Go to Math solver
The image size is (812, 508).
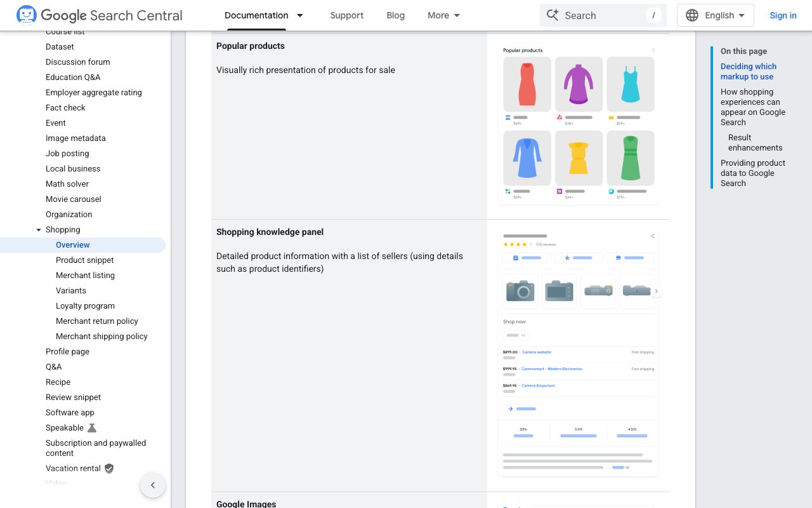[67, 184]
